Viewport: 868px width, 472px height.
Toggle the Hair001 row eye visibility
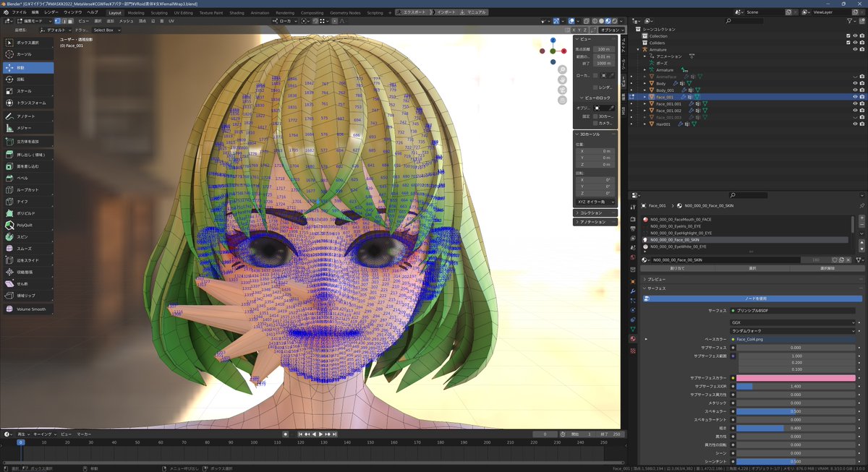pos(854,124)
